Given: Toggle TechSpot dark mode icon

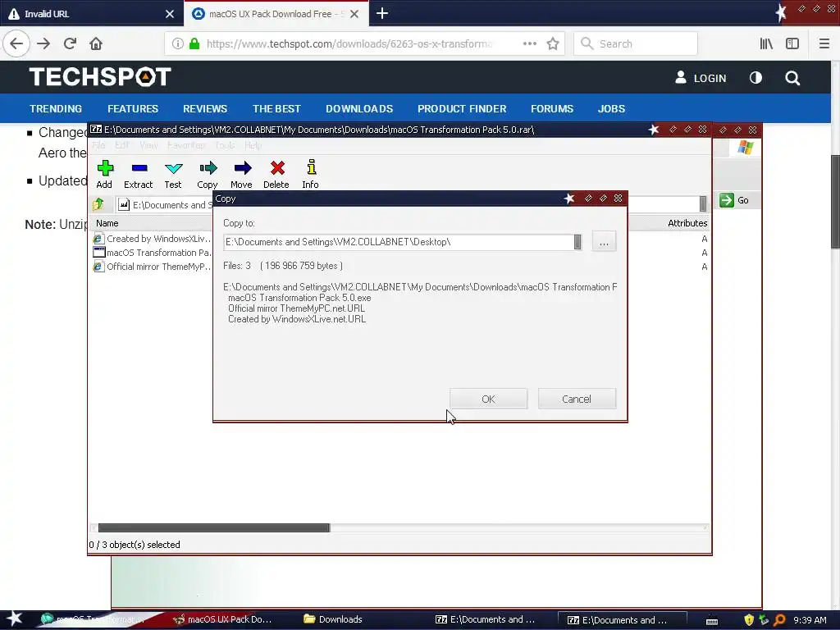Looking at the screenshot, I should (x=756, y=78).
